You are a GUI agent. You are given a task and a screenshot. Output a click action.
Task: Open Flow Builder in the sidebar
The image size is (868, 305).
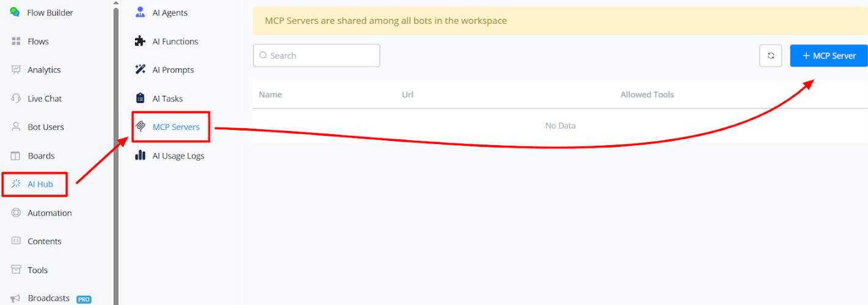(x=49, y=13)
